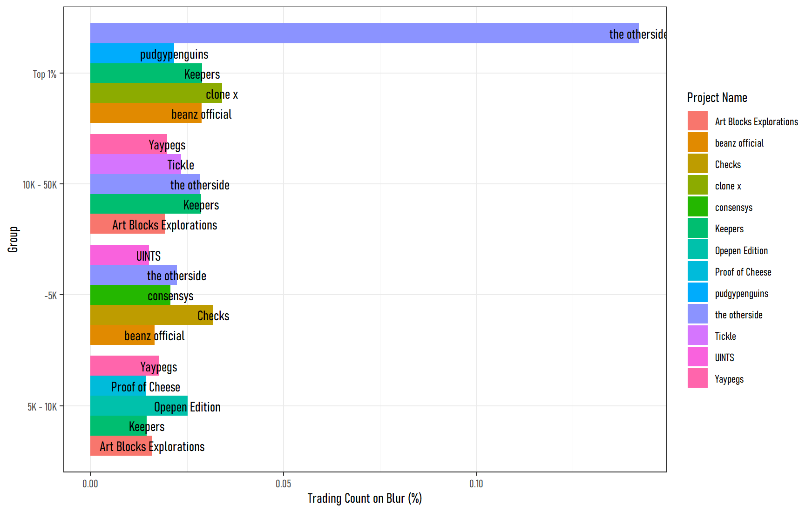The width and height of the screenshot is (812, 512).
Task: Click the Project Name legend title
Action: point(717,98)
